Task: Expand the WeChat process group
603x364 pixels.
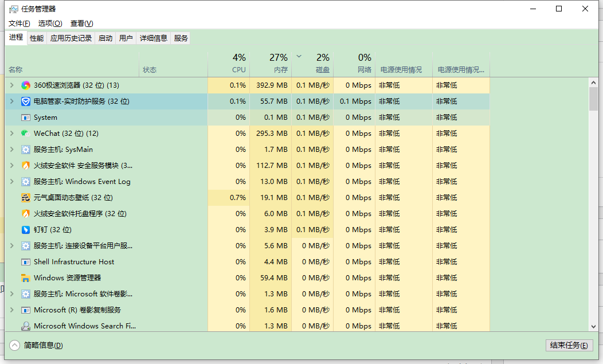Action: (11, 134)
